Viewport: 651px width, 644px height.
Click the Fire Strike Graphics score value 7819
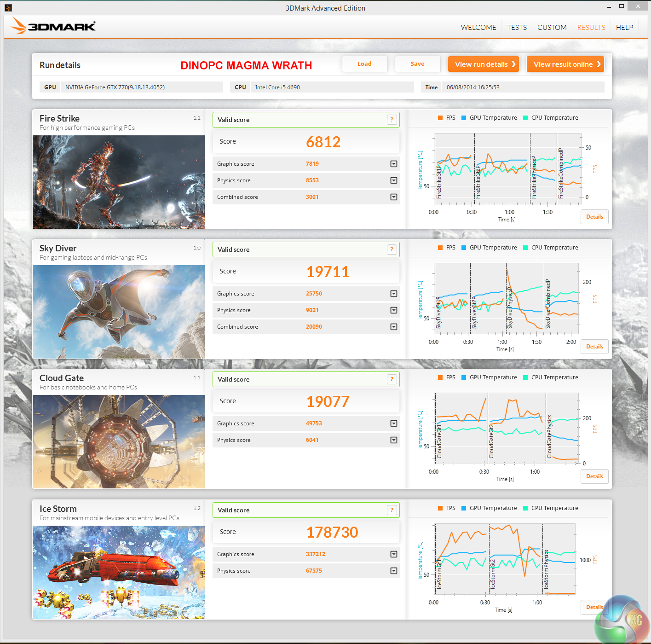(312, 164)
